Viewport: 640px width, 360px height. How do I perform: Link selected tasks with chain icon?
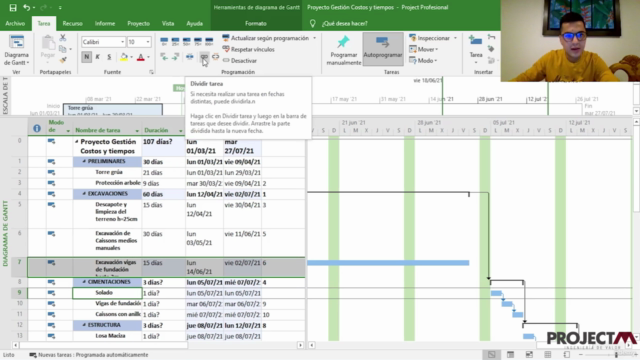[x=204, y=57]
